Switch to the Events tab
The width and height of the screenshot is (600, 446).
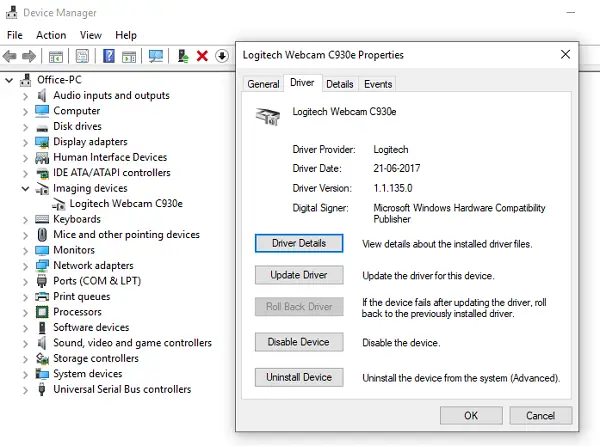pyautogui.click(x=378, y=84)
